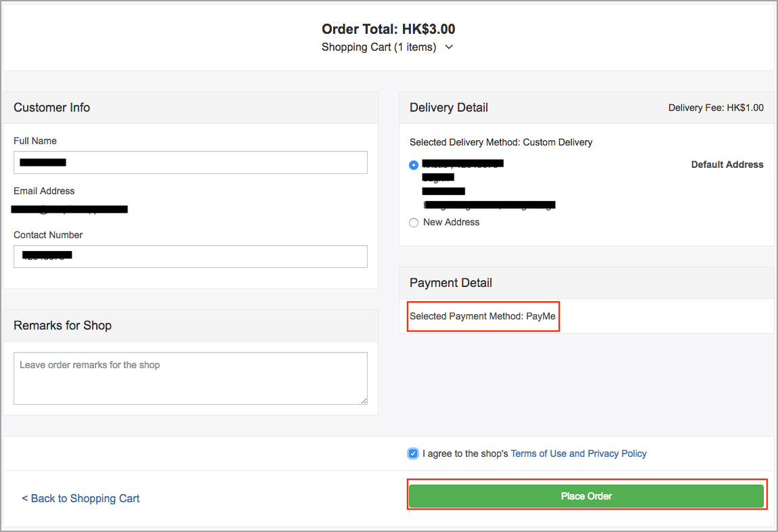Click into the Contact Number field
This screenshot has height=532, width=778.
(190, 257)
